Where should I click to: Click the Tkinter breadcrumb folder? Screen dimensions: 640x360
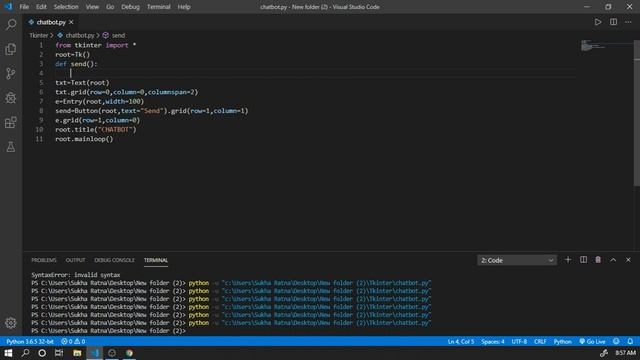38,36
